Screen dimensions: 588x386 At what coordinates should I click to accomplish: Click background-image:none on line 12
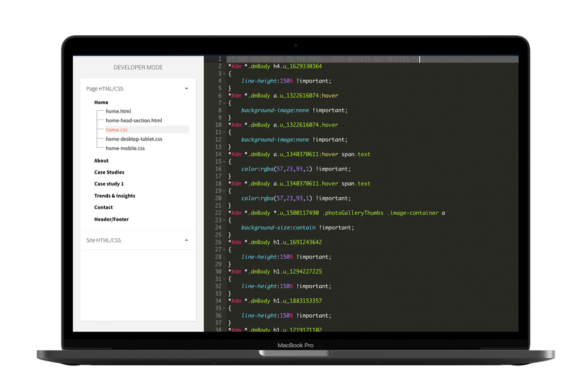tap(275, 139)
